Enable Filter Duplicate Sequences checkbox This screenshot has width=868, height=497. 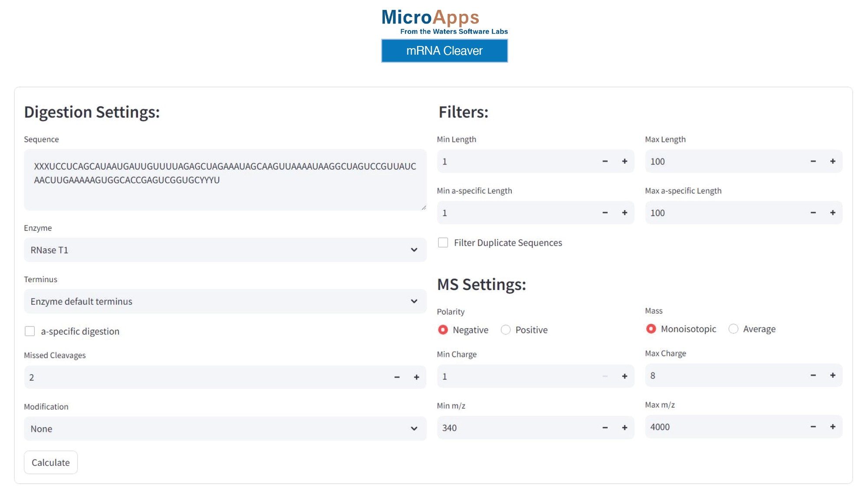[442, 243]
